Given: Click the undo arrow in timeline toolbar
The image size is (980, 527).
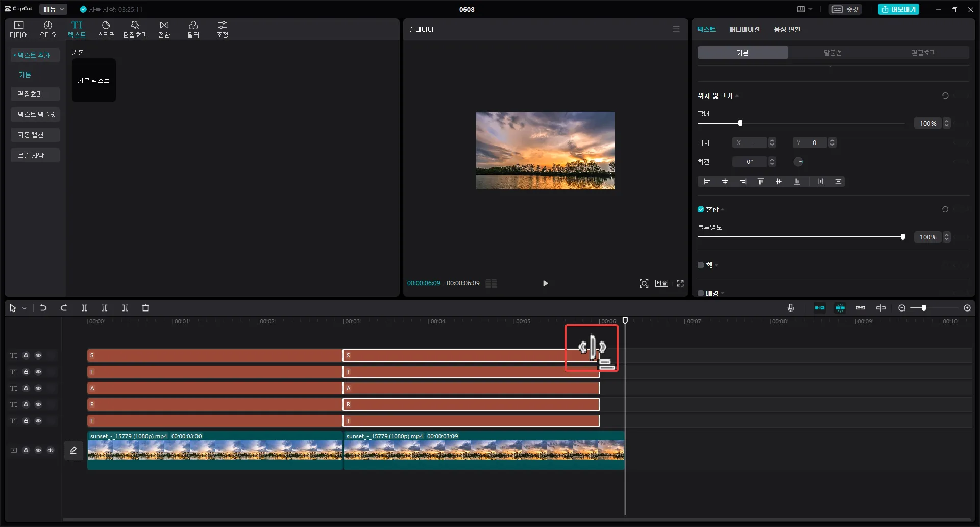Looking at the screenshot, I should (x=43, y=308).
